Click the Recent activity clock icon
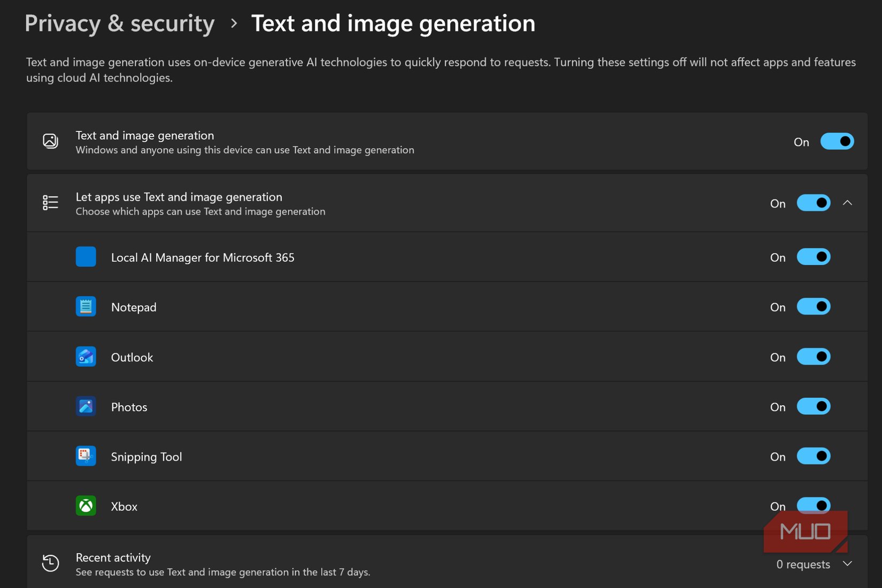 pos(50,563)
